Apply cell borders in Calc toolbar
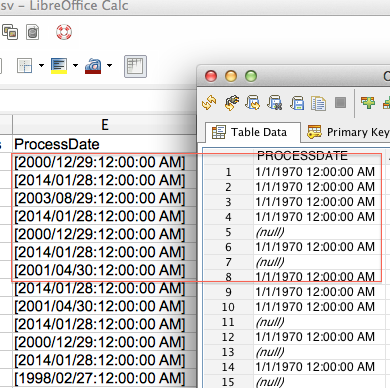 tap(25, 66)
